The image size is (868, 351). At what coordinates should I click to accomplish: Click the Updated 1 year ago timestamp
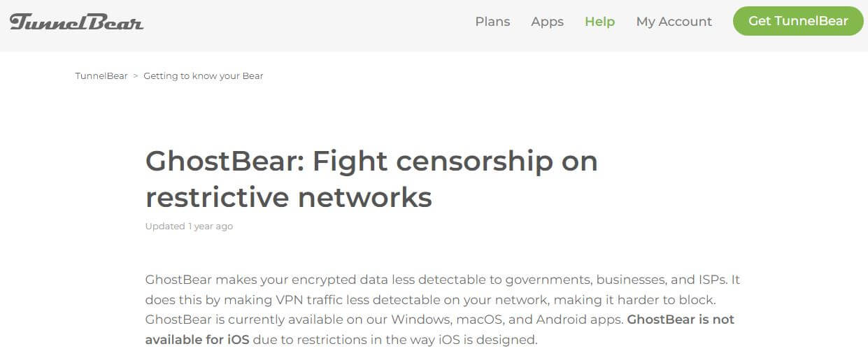189,227
